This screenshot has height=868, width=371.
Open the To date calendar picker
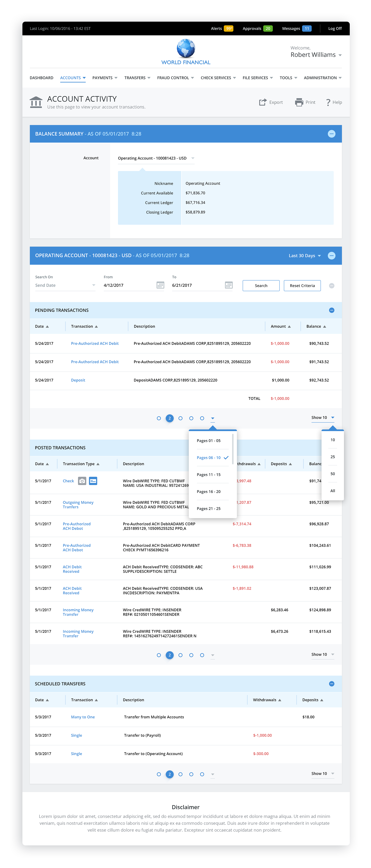[x=229, y=285]
